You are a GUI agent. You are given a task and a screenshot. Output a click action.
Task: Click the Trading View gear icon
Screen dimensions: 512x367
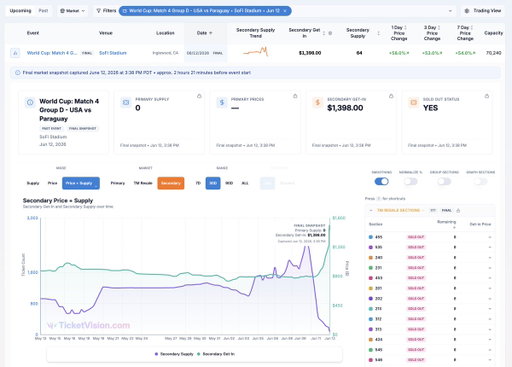[x=467, y=11]
